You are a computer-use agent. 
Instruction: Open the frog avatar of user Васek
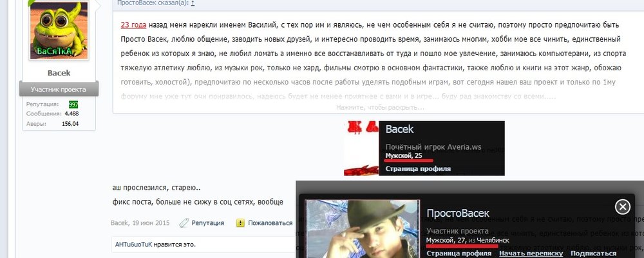[x=59, y=30]
